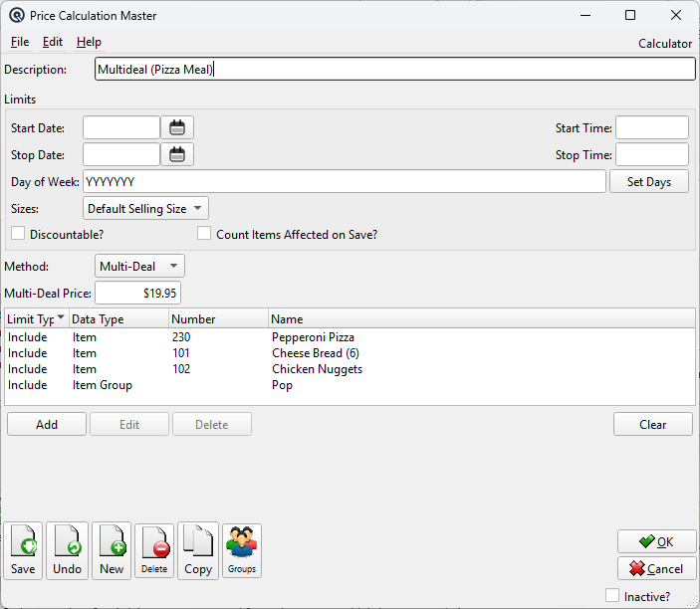Minimize the Price Calculation Master window
700x609 pixels.
coord(585,15)
